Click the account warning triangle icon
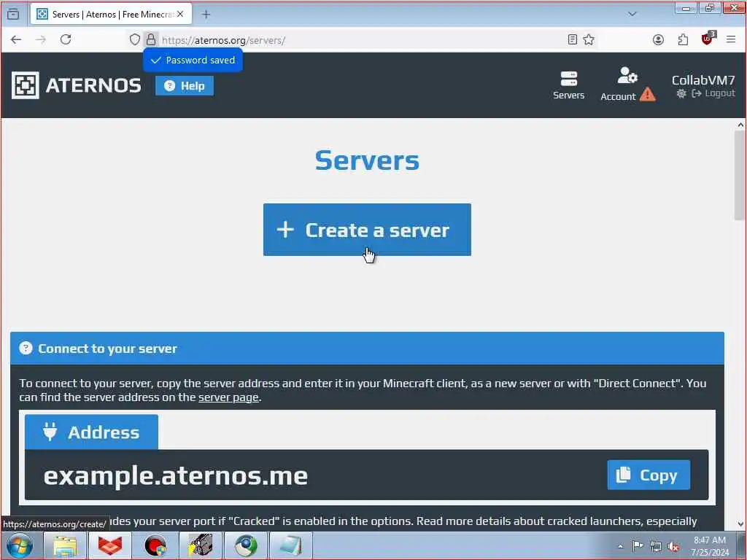The image size is (747, 560). tap(648, 94)
